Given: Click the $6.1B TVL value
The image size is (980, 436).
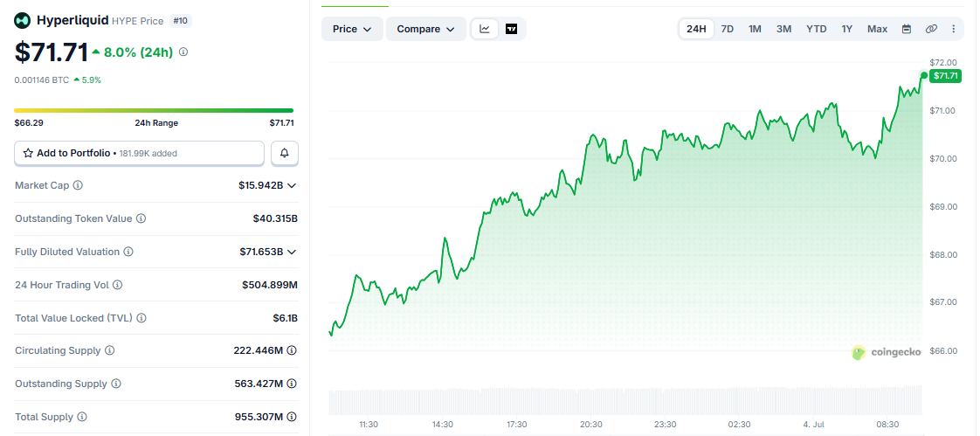Looking at the screenshot, I should 285,318.
